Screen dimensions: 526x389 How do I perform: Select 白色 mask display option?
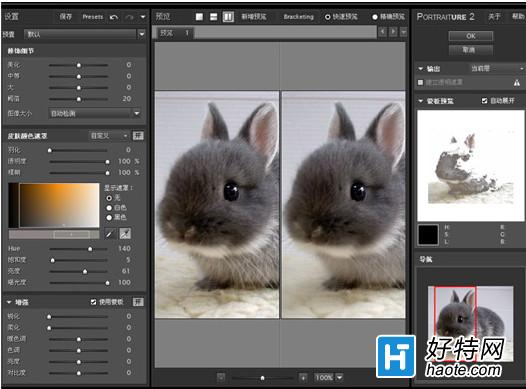pyautogui.click(x=109, y=208)
